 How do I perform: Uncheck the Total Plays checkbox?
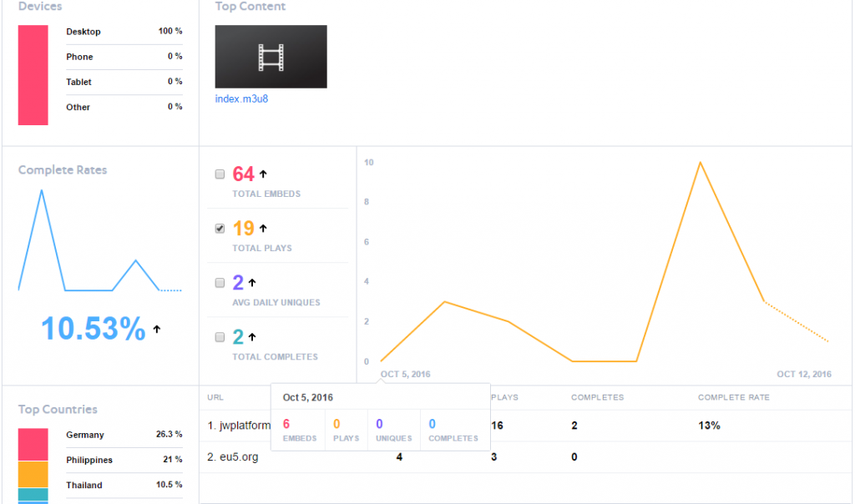pyautogui.click(x=220, y=229)
